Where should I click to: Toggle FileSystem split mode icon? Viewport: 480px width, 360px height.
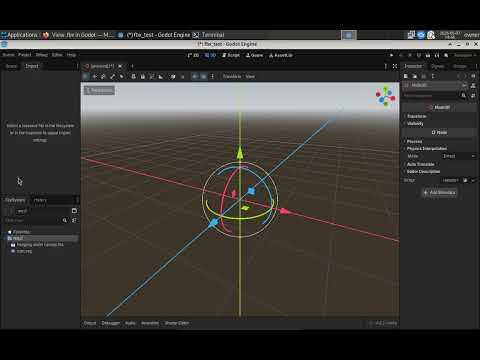[x=74, y=211]
